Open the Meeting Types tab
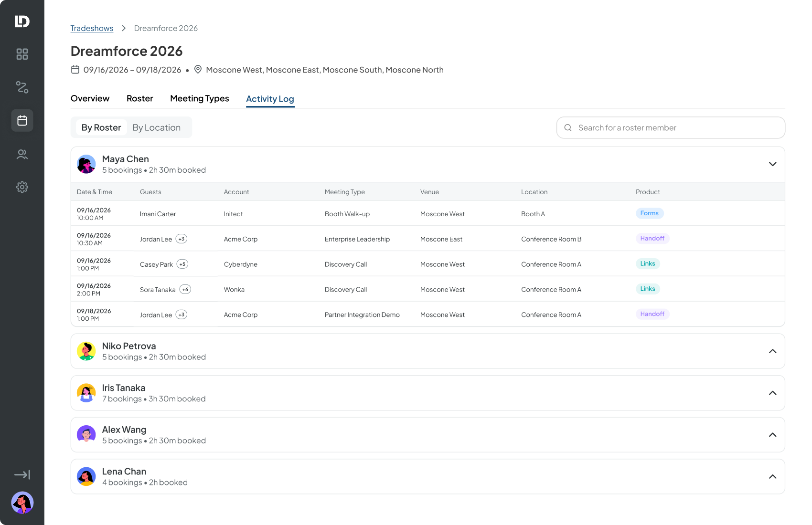The height and width of the screenshot is (525, 812). [200, 98]
